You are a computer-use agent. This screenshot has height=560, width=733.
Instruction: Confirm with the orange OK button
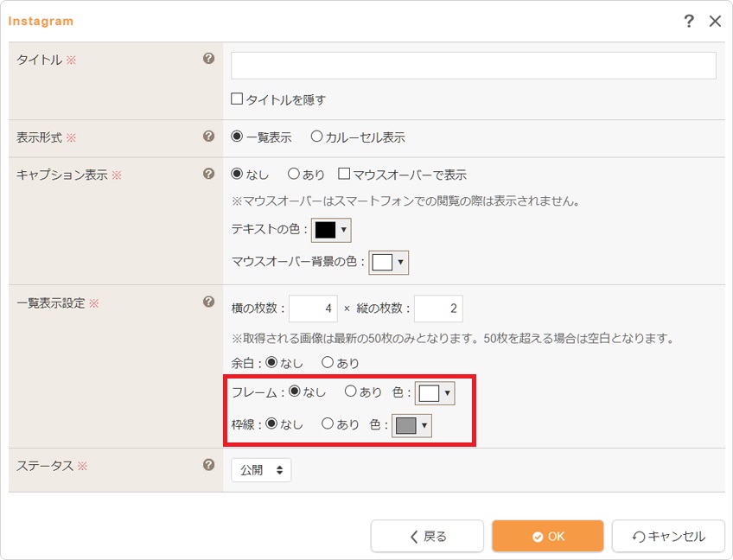point(548,536)
